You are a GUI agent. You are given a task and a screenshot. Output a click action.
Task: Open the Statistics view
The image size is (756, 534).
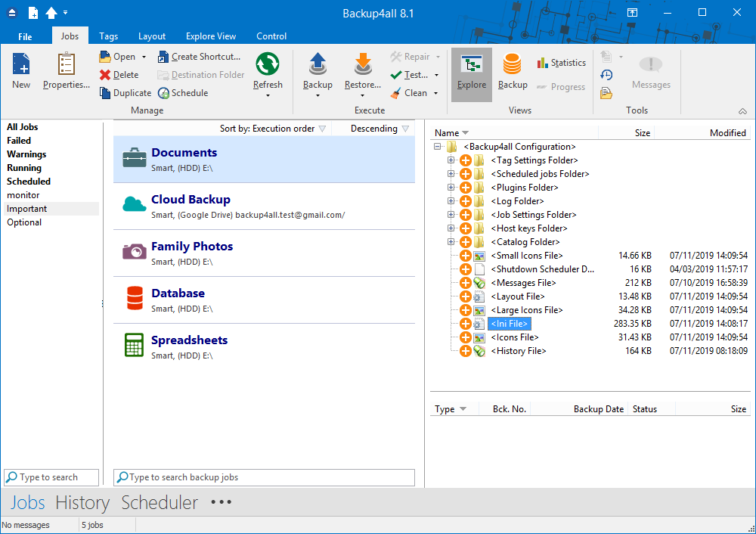(561, 63)
